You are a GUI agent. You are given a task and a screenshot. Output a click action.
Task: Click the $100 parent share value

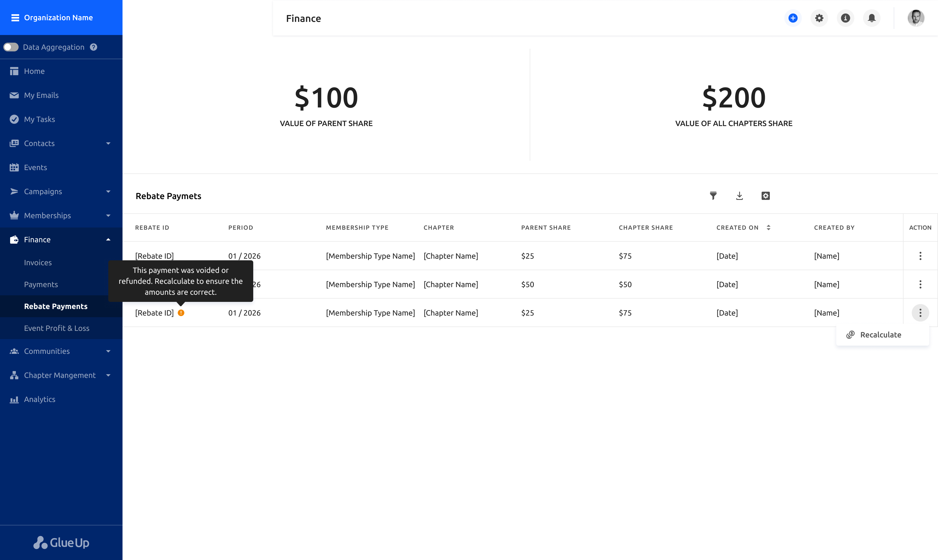(326, 98)
